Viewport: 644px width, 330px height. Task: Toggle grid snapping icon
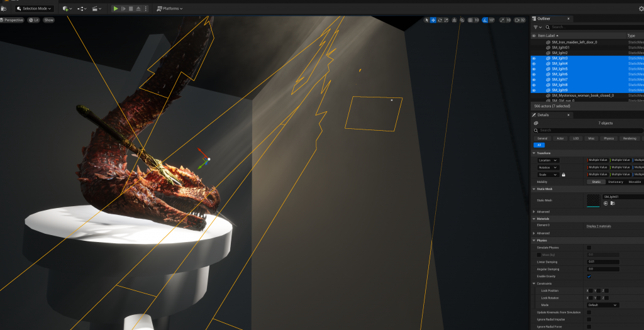click(470, 20)
